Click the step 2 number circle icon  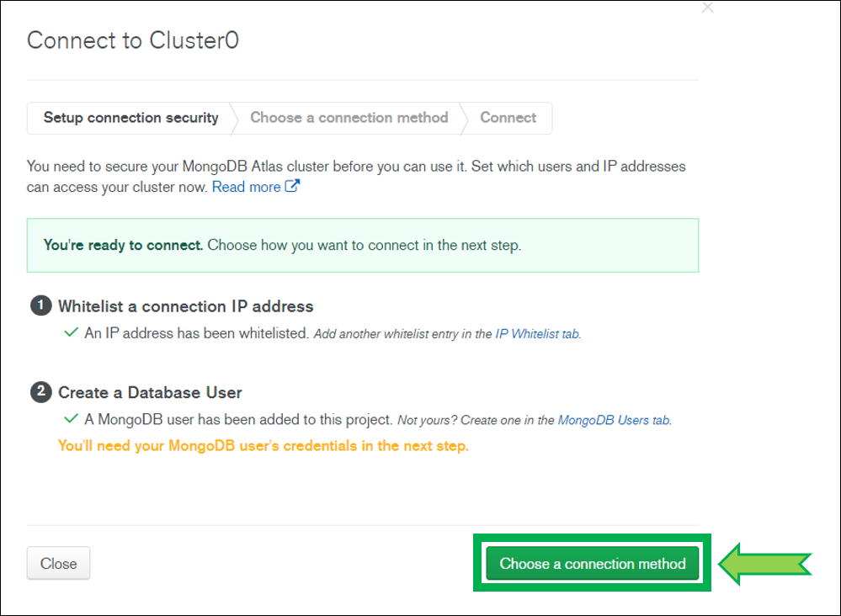[40, 392]
